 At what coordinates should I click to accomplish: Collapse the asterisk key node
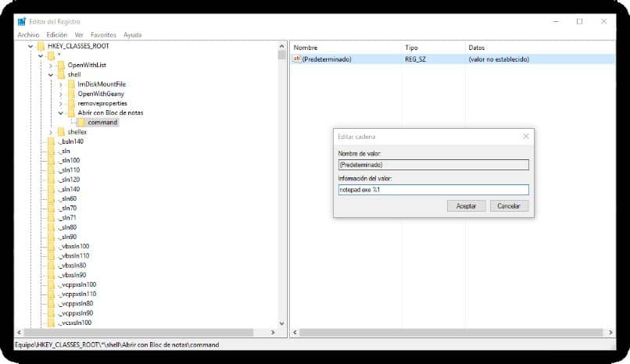tap(41, 55)
